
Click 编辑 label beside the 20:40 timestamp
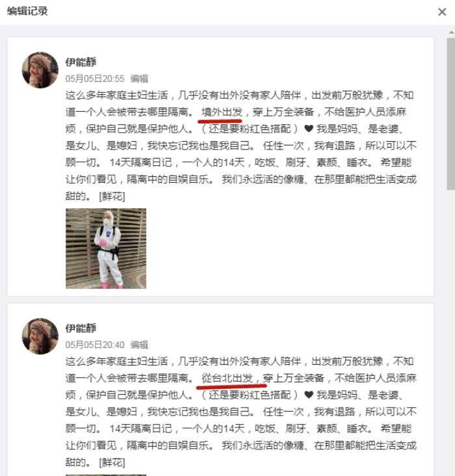pos(139,345)
